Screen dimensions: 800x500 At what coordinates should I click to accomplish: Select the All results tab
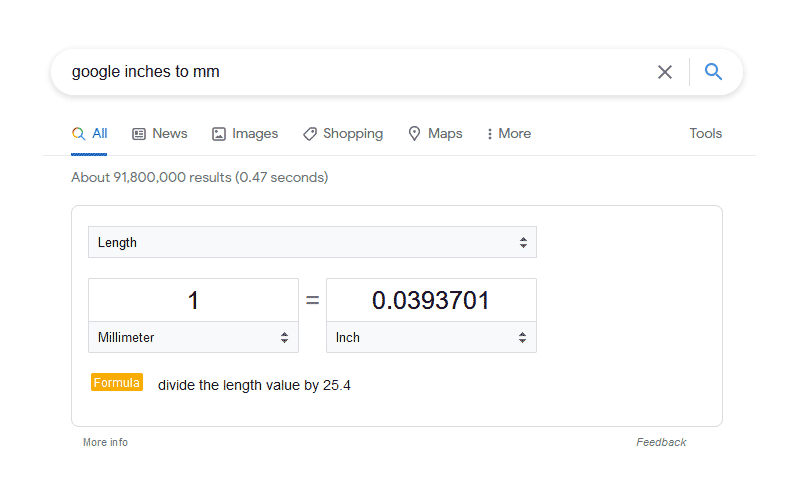pos(89,134)
